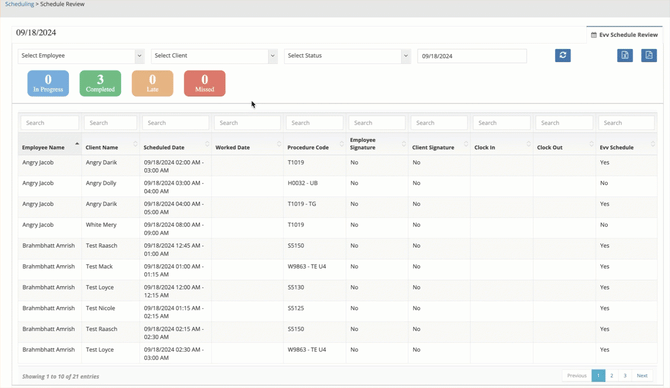Sort by Clock Out column arrows
This screenshot has height=388, width=670.
pos(591,144)
